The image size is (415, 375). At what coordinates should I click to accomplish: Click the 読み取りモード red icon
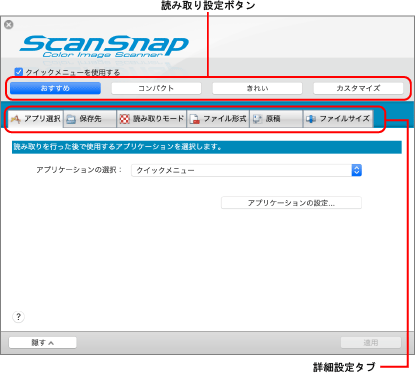[x=124, y=119]
